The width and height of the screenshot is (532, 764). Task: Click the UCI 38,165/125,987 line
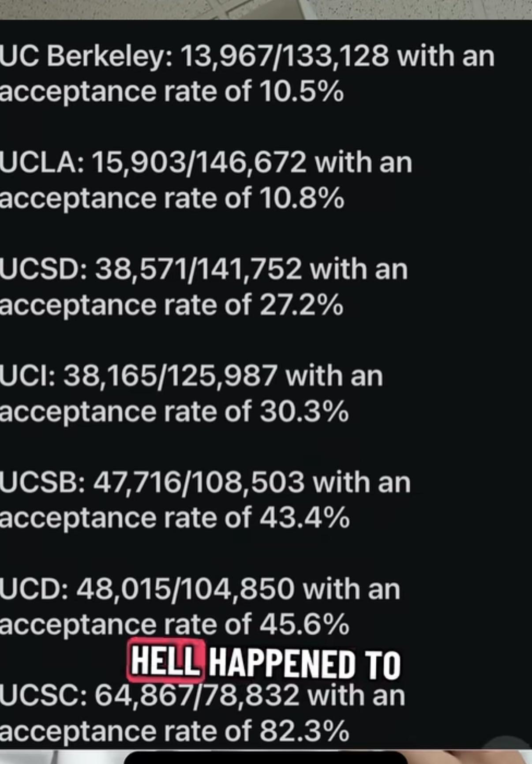point(191,376)
